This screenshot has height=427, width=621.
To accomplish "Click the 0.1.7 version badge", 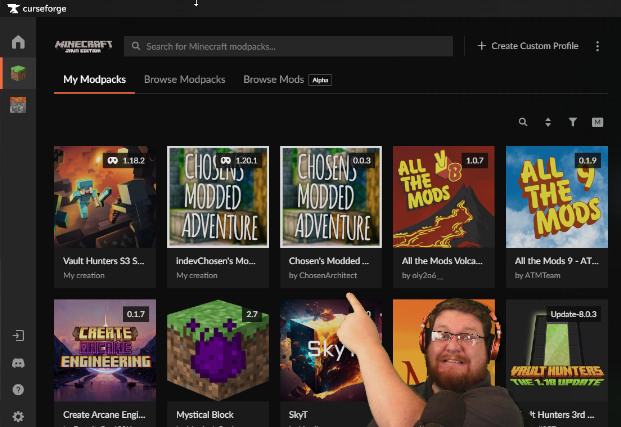I will tap(136, 314).
